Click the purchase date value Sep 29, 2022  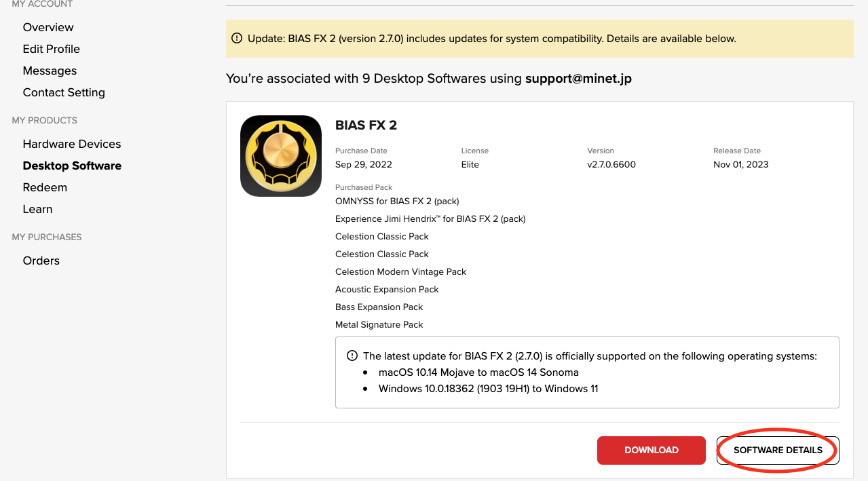[x=364, y=164]
